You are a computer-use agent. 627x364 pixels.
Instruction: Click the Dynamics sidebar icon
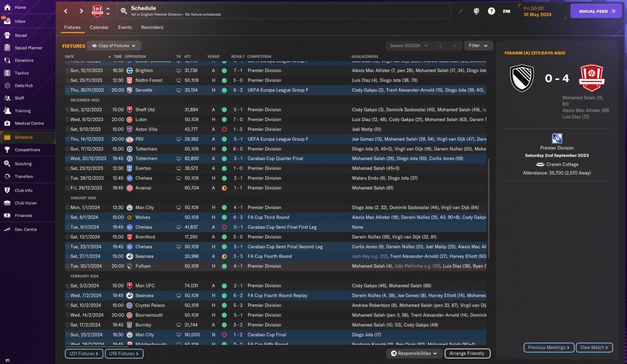click(x=7, y=60)
